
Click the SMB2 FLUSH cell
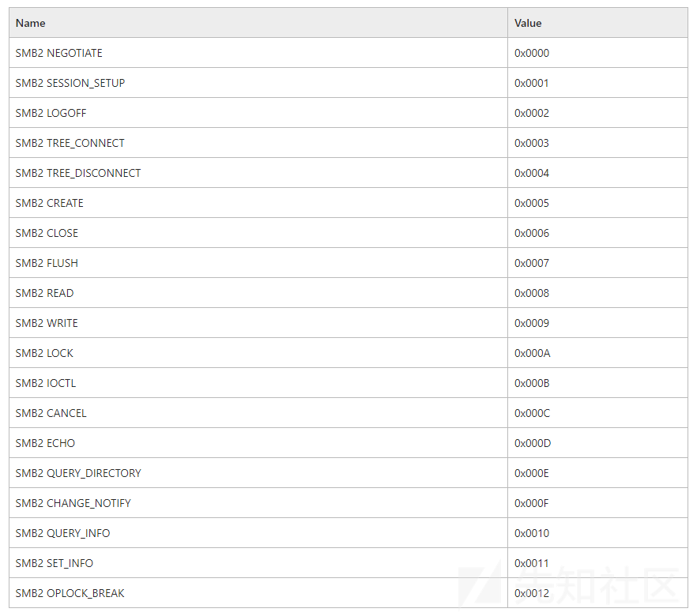(x=47, y=263)
